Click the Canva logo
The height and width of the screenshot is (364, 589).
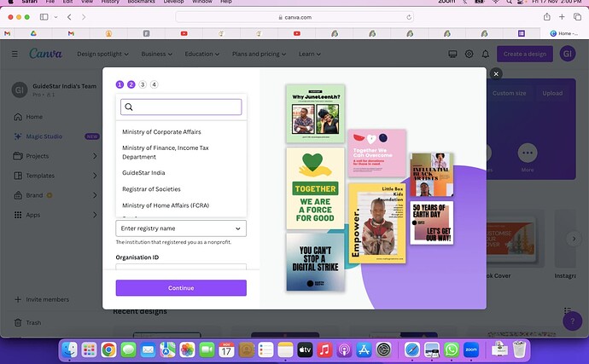[x=45, y=54]
